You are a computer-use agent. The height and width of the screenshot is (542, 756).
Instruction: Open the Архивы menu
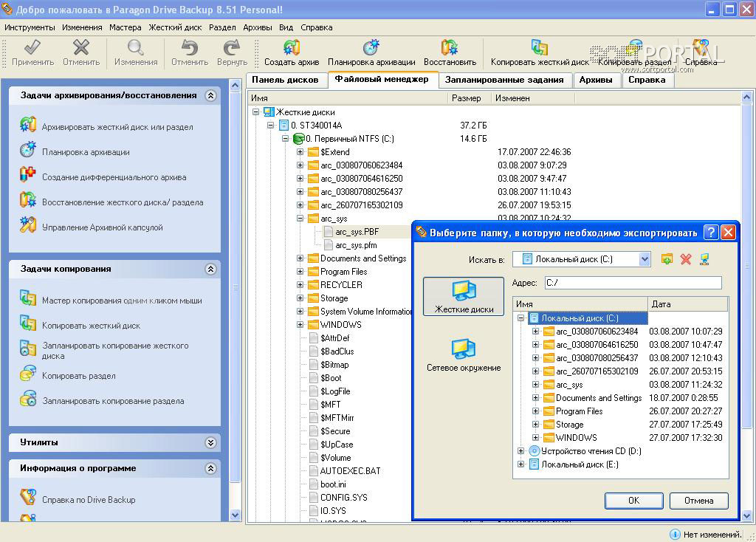click(257, 27)
